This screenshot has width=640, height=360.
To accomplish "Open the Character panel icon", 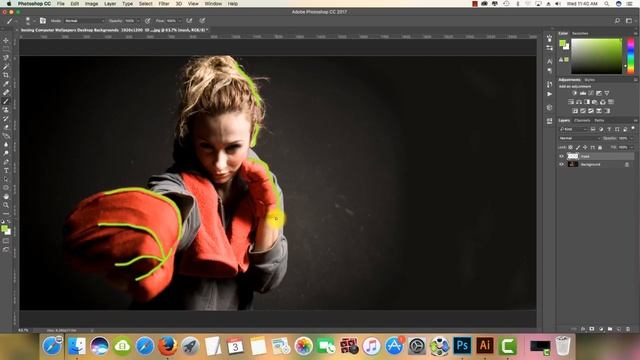I will coord(549,62).
